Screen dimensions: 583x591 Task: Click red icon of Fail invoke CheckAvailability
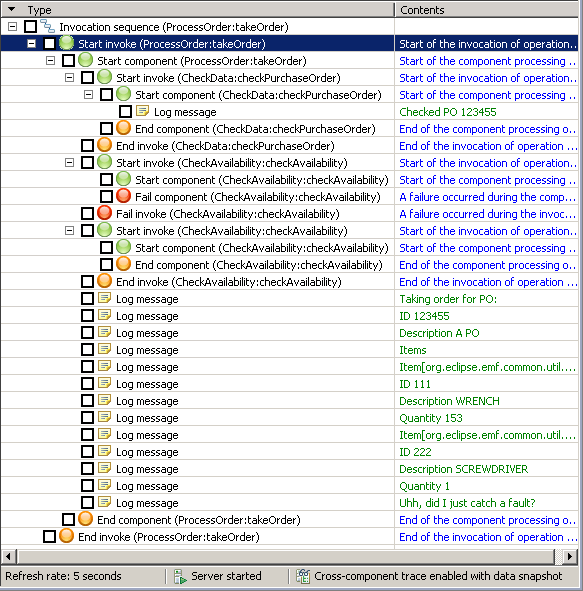pyautogui.click(x=104, y=213)
